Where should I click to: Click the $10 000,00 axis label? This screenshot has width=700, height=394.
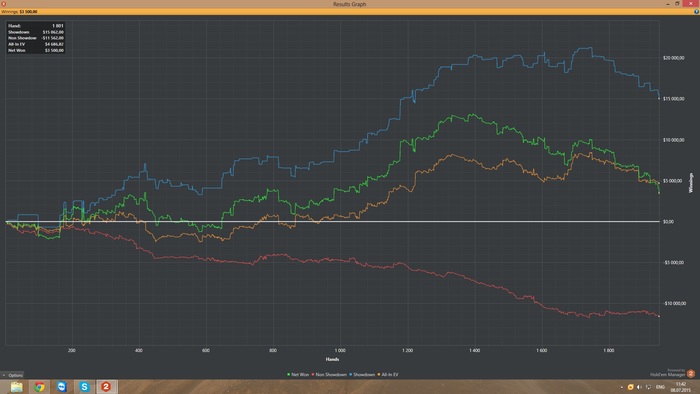click(x=674, y=140)
